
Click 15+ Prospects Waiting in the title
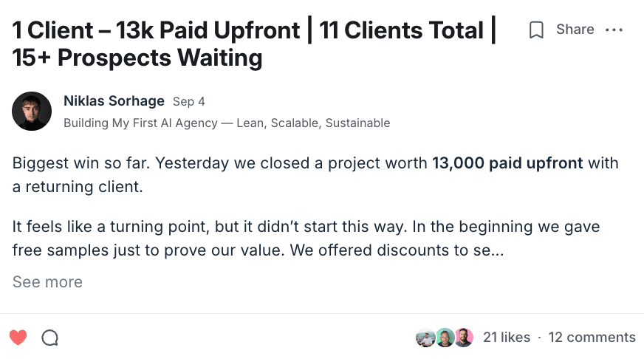(137, 58)
